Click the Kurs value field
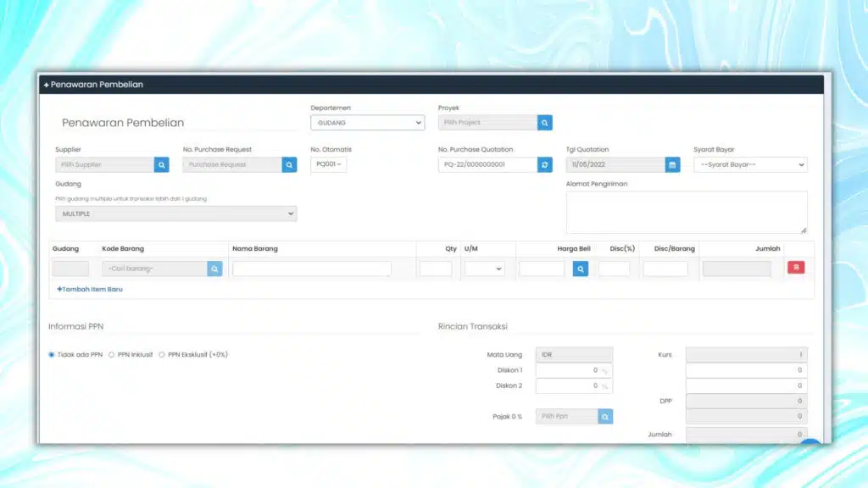The height and width of the screenshot is (488, 868). (x=747, y=355)
